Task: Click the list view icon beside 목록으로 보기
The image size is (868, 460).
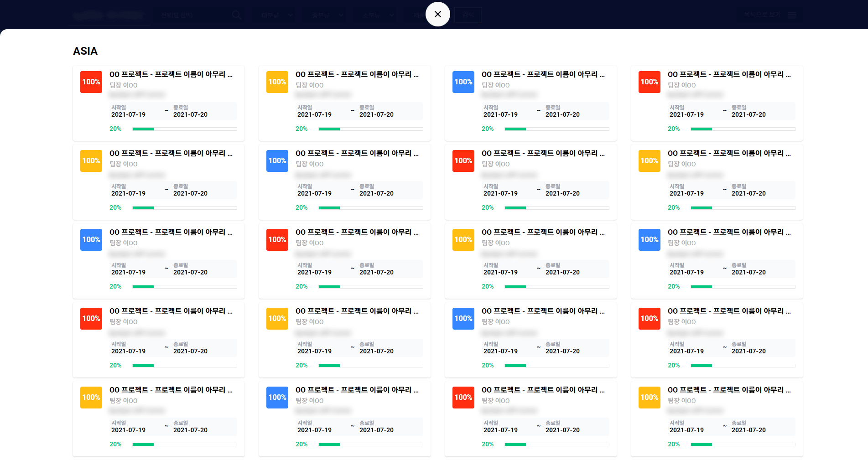Action: [792, 15]
